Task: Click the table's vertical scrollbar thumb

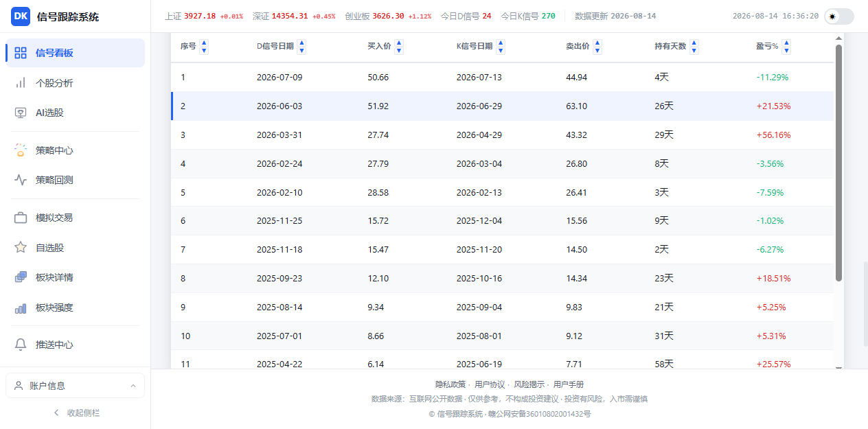Action: pyautogui.click(x=838, y=163)
